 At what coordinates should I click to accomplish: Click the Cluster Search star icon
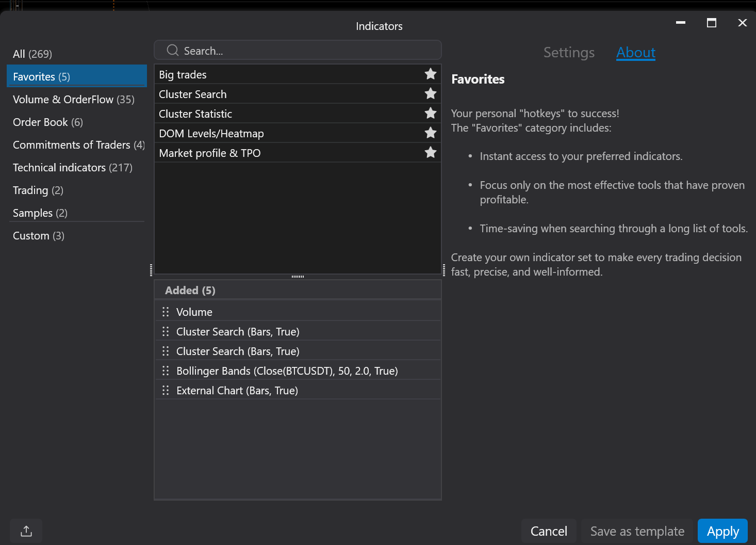pyautogui.click(x=430, y=94)
